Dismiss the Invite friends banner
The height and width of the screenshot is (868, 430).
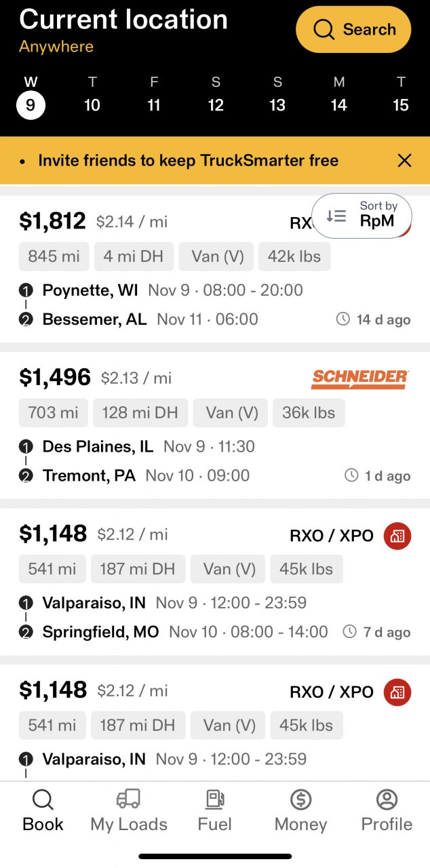pos(405,161)
